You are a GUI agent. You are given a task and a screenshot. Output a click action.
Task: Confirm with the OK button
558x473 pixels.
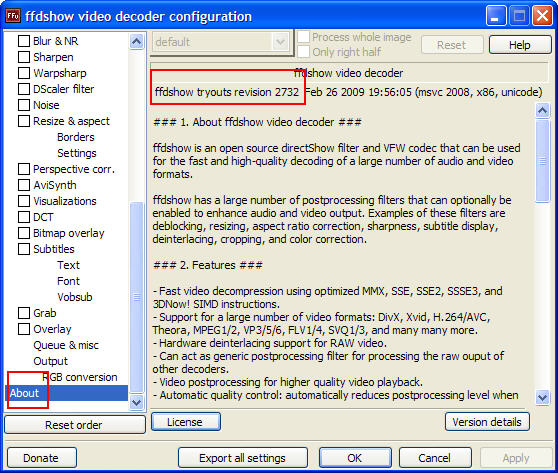click(355, 458)
